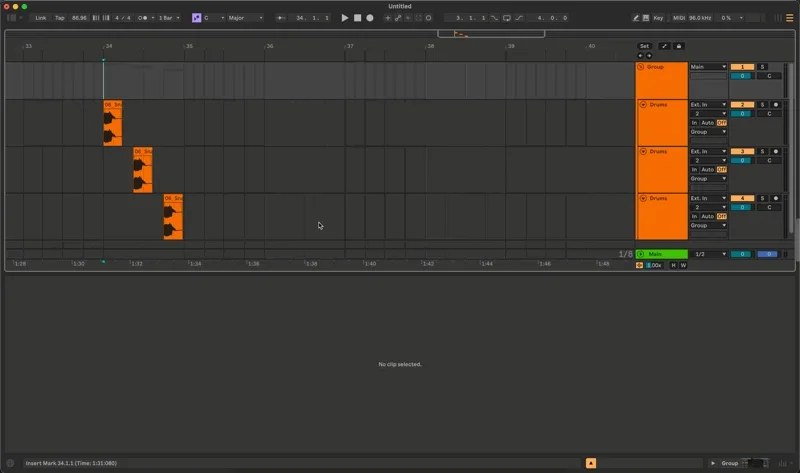The image size is (800, 473).
Task: Toggle Draw Mode pencil icon
Action: point(636,18)
